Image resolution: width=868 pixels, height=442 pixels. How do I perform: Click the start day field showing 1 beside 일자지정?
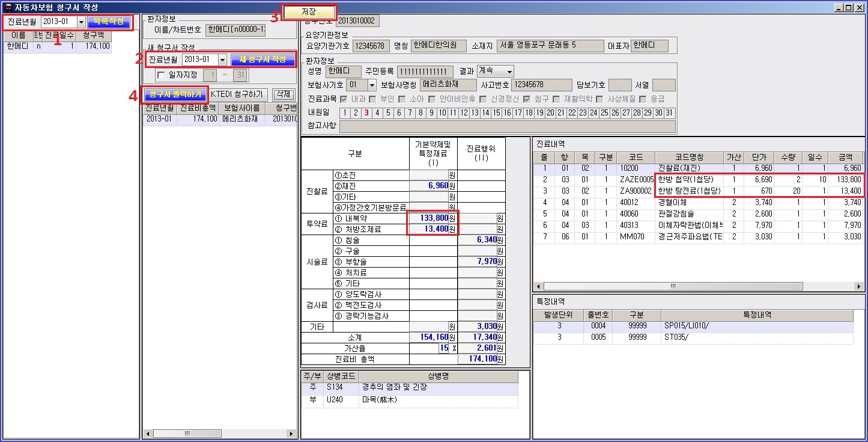[x=210, y=75]
